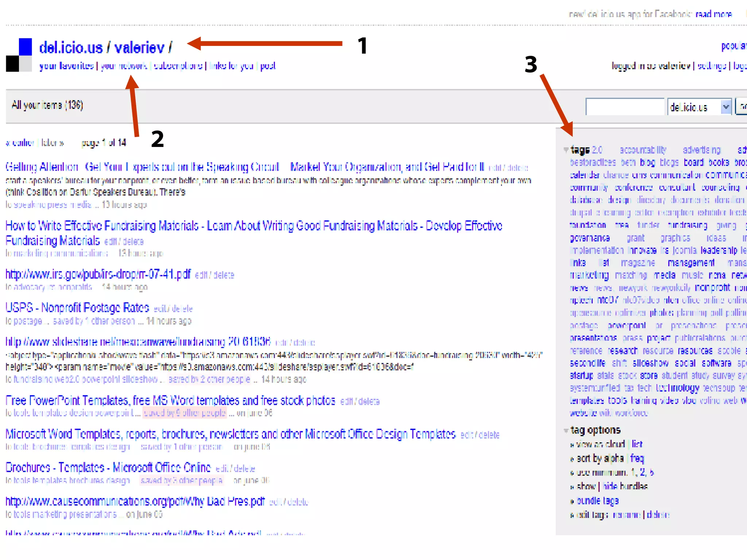Viewport: 747px width, 560px height.
Task: Collapse the tags section triangle
Action: pos(566,150)
